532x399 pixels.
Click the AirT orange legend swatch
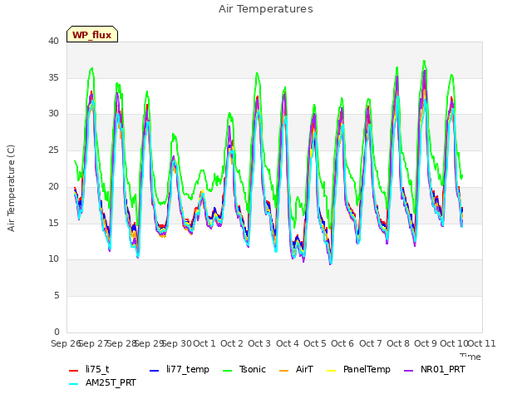[x=284, y=371]
